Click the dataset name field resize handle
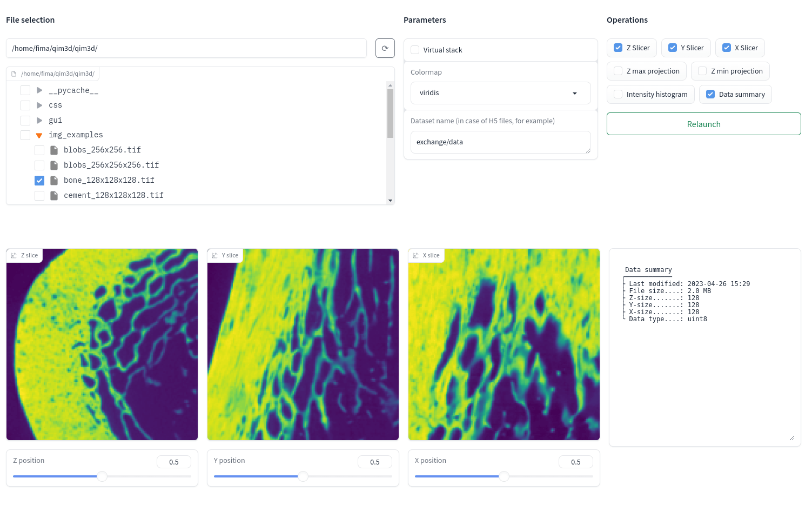 point(588,150)
